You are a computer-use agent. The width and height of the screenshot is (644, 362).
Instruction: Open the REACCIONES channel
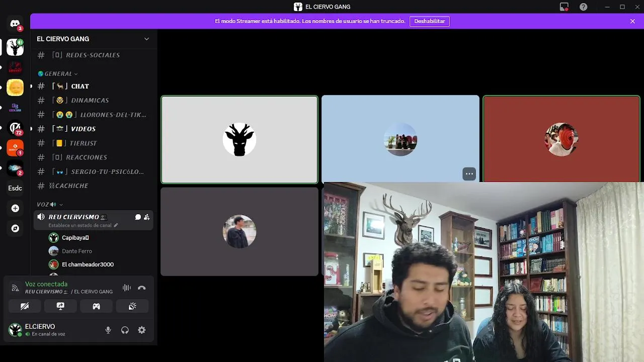[x=94, y=157]
